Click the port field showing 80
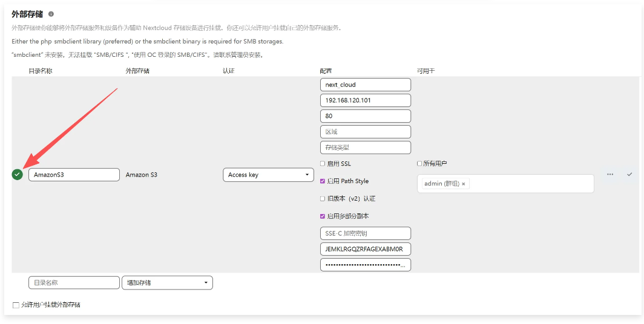Image resolution: width=644 pixels, height=324 pixels. tap(365, 116)
